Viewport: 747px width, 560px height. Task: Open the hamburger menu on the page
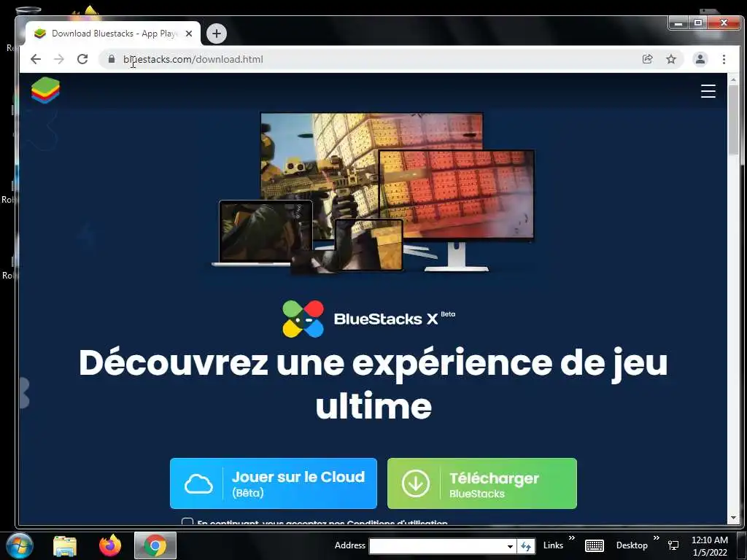click(708, 91)
